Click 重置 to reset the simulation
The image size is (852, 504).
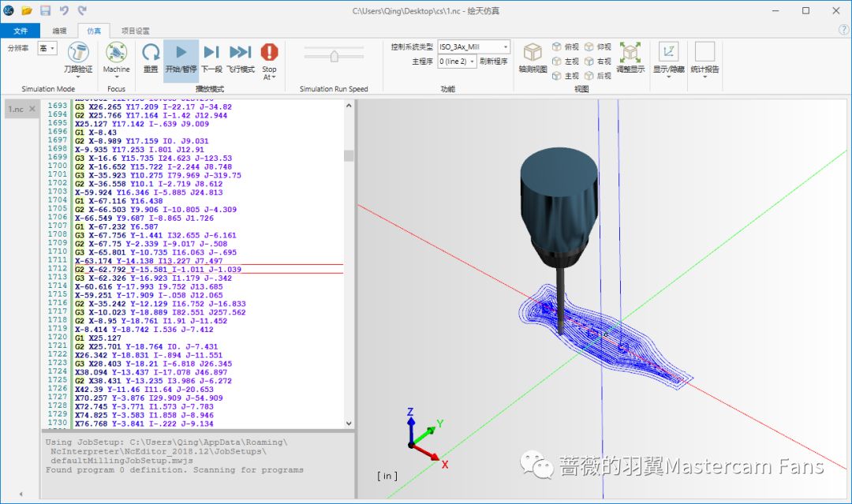pyautogui.click(x=151, y=58)
